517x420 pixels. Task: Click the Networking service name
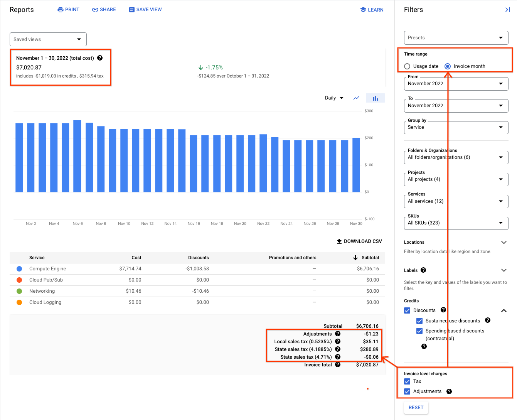[42, 291]
